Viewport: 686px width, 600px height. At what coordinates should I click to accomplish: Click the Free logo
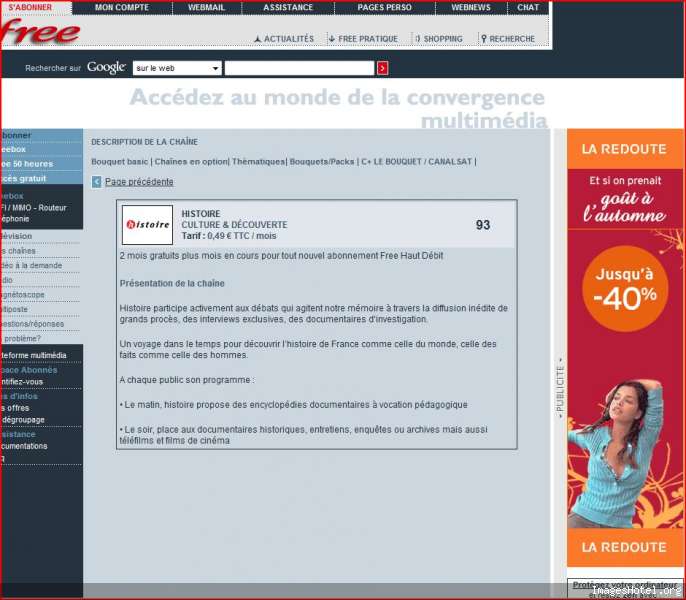pyautogui.click(x=40, y=32)
